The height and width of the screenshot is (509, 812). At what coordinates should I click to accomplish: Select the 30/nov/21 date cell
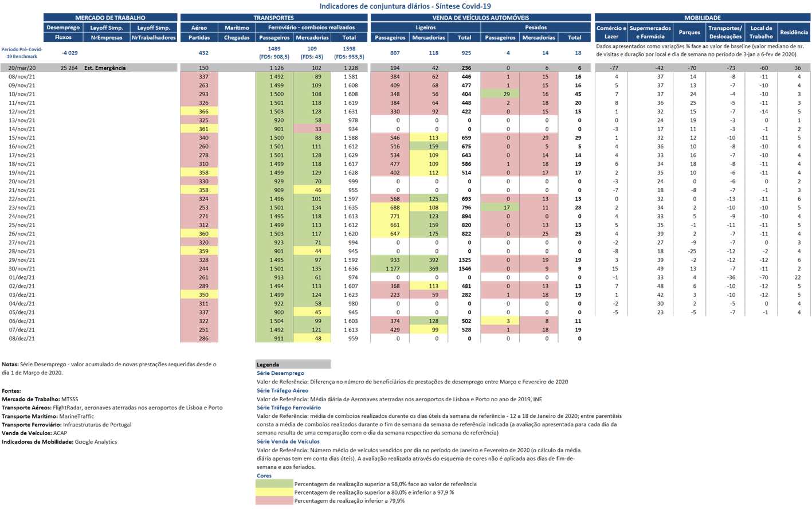22,269
